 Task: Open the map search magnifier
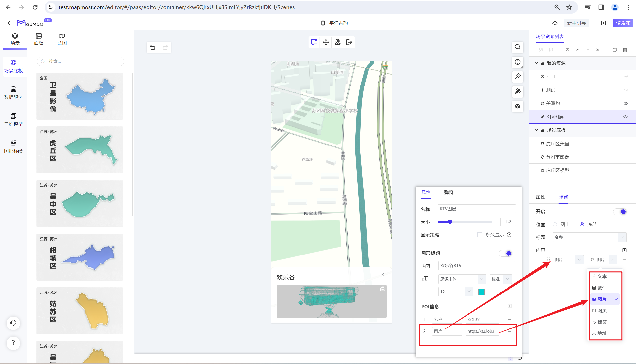518,47
